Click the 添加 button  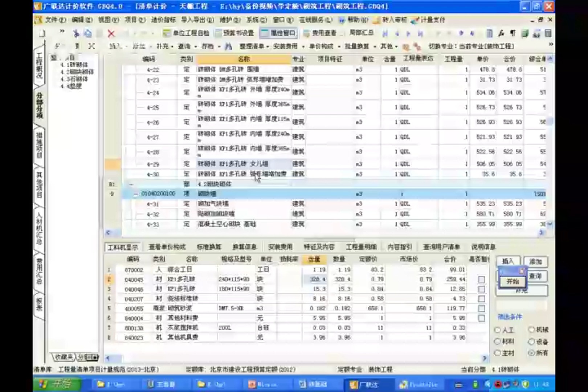coord(535,262)
